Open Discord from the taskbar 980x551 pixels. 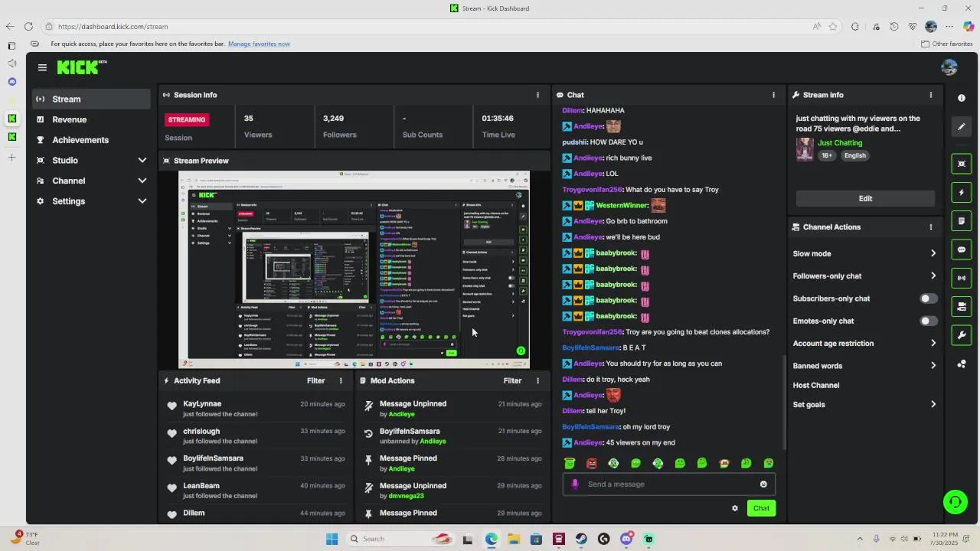[626, 539]
